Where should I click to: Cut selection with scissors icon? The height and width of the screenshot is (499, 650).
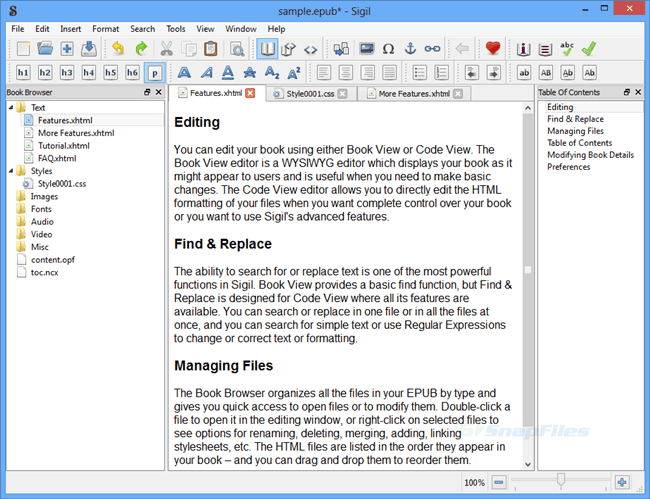pos(166,49)
